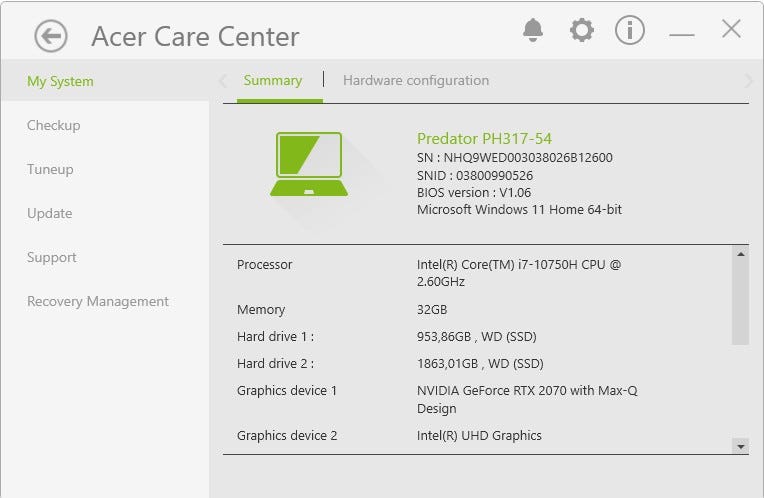The height and width of the screenshot is (498, 764).
Task: Minimize the Acer Care Center window
Action: pyautogui.click(x=682, y=34)
